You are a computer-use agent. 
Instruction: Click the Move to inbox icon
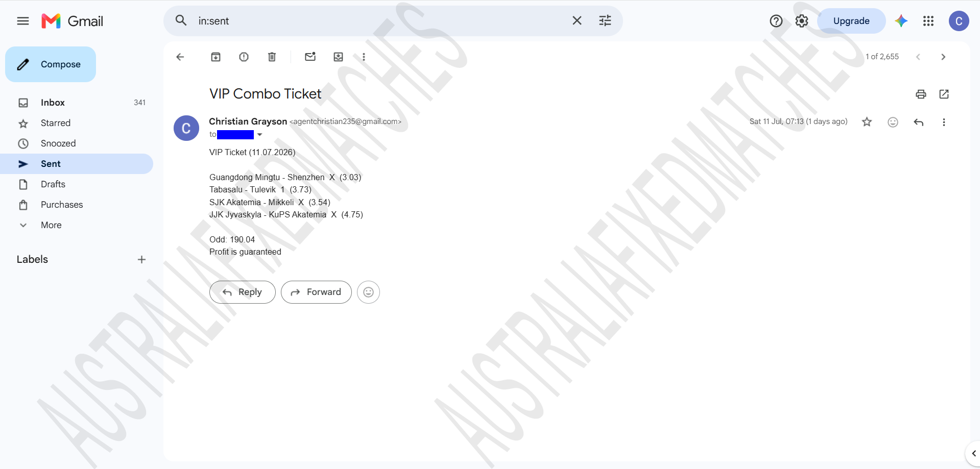click(x=339, y=57)
